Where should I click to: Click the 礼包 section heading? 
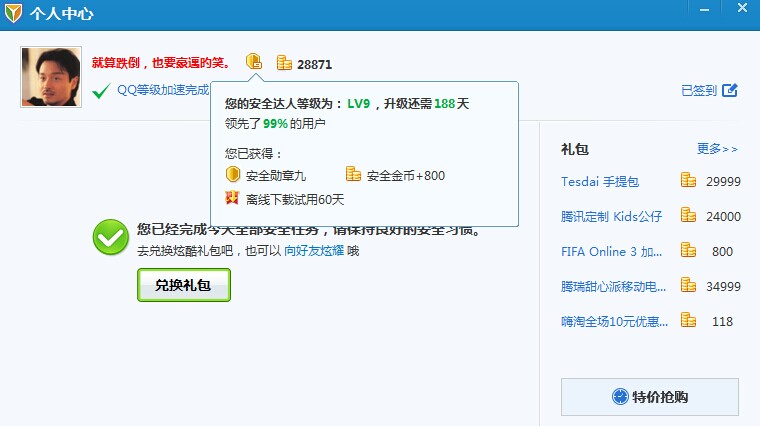575,149
